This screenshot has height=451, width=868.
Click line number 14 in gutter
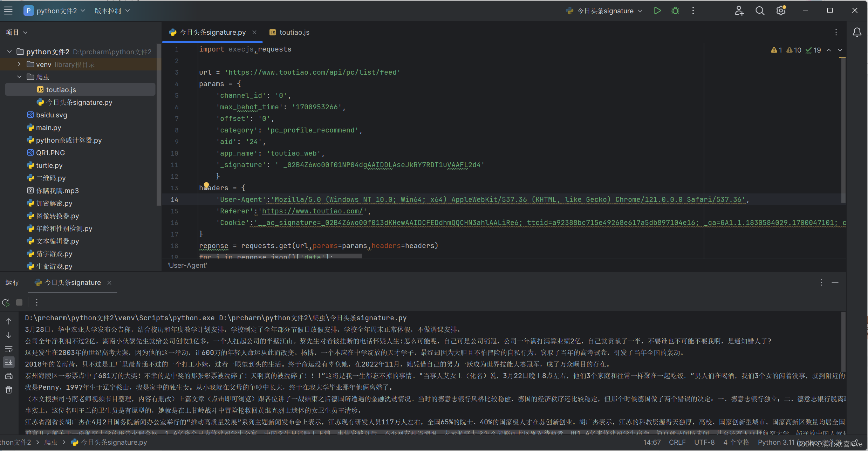(x=174, y=200)
